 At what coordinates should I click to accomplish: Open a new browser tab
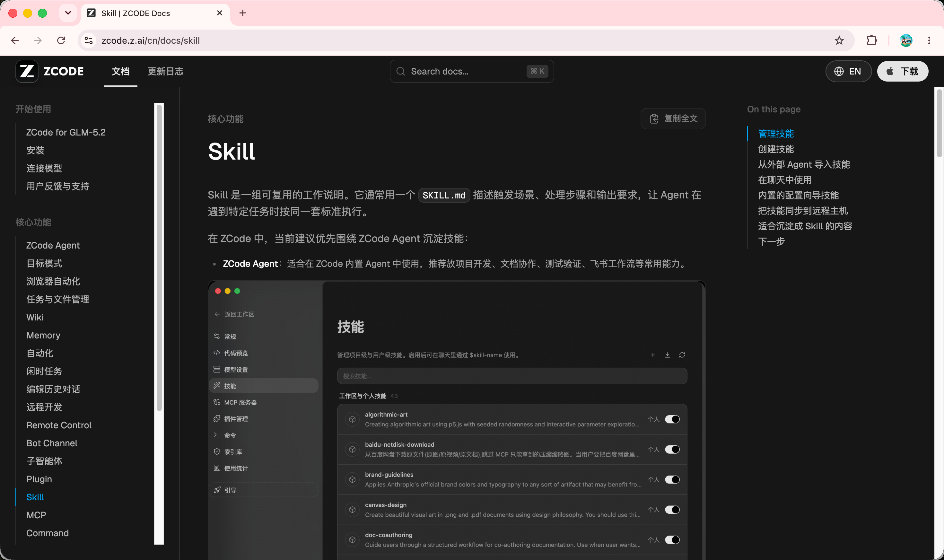(243, 13)
